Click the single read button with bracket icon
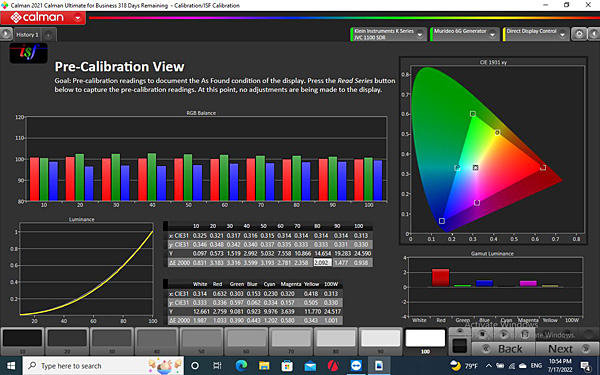The height and width of the screenshot is (375, 600). [x=525, y=334]
